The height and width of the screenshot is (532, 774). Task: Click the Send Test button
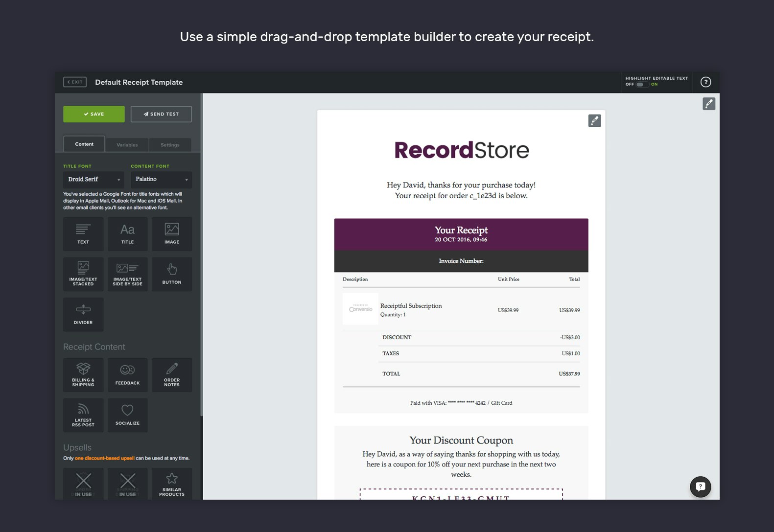point(161,114)
